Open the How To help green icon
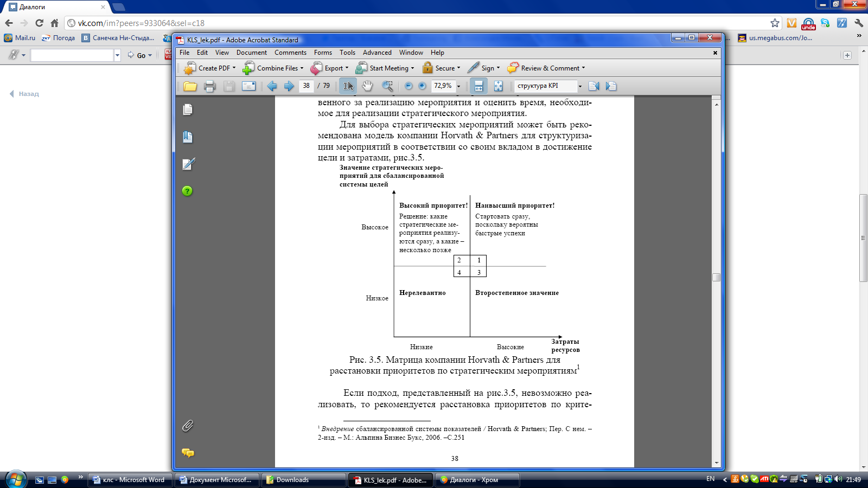Viewport: 868px width, 488px height. pyautogui.click(x=187, y=191)
